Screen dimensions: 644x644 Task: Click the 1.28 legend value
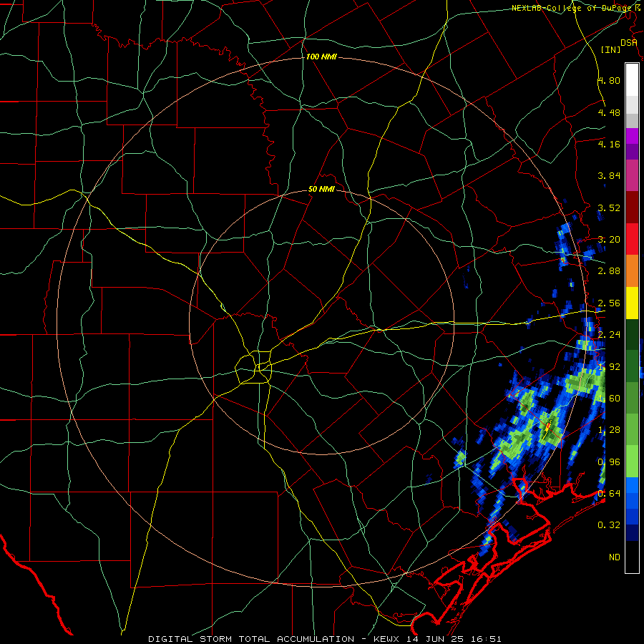click(609, 430)
